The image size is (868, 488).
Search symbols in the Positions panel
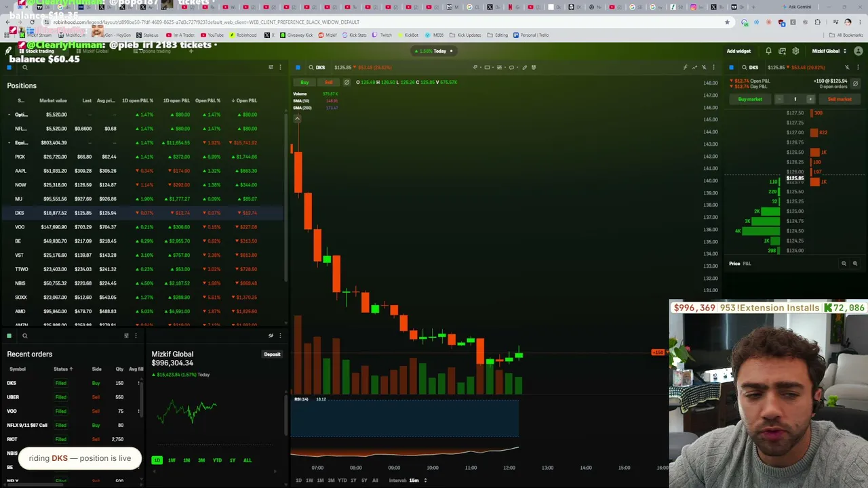[24, 67]
